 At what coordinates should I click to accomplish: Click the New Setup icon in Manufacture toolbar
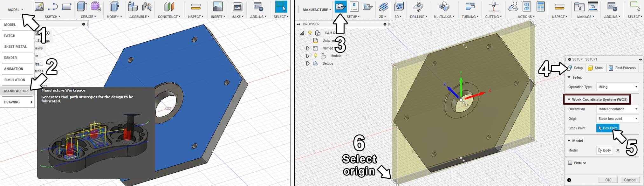click(340, 6)
